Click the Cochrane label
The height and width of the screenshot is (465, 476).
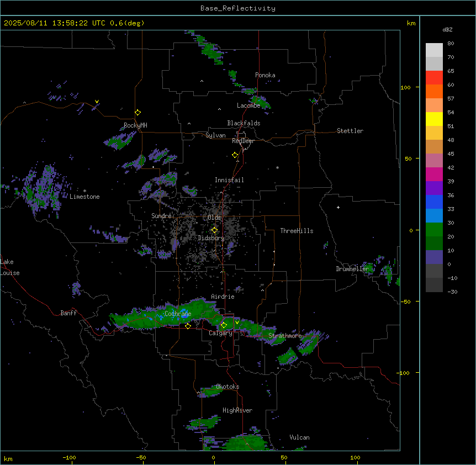click(x=178, y=314)
